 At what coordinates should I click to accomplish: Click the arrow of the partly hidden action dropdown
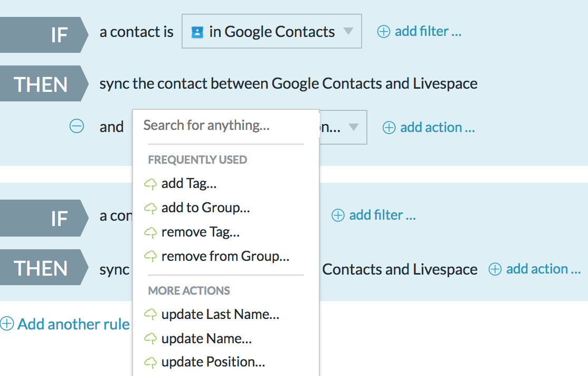pos(354,127)
